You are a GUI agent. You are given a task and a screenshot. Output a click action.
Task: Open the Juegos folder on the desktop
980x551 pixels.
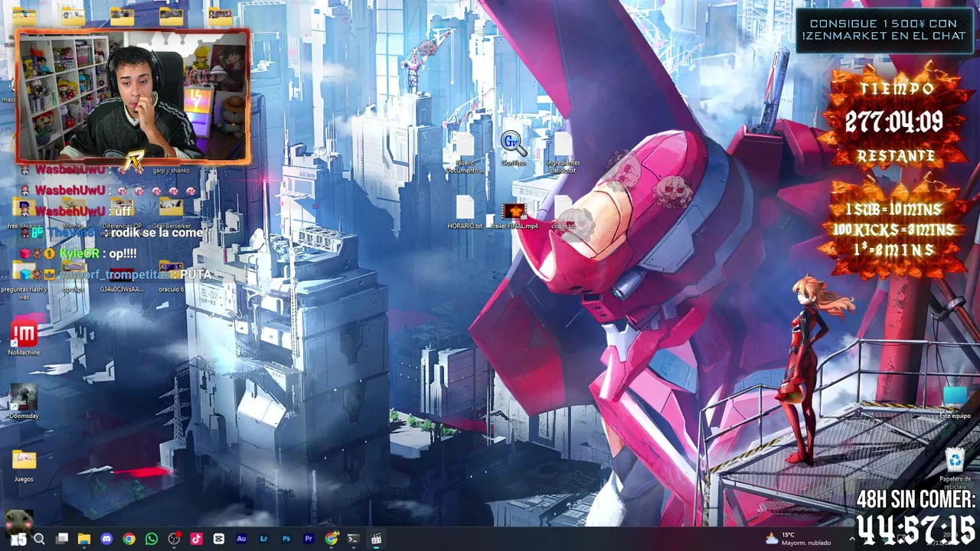pyautogui.click(x=24, y=465)
